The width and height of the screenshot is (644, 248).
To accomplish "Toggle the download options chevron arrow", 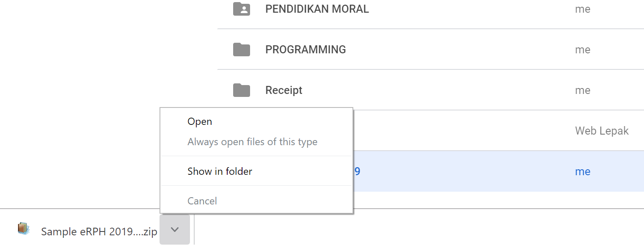I will pos(175,230).
